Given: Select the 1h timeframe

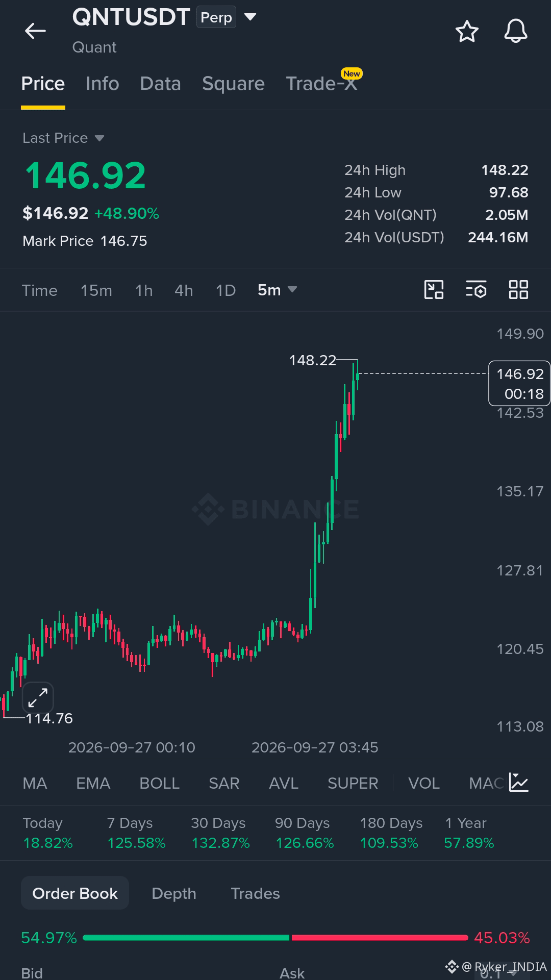Looking at the screenshot, I should 144,290.
